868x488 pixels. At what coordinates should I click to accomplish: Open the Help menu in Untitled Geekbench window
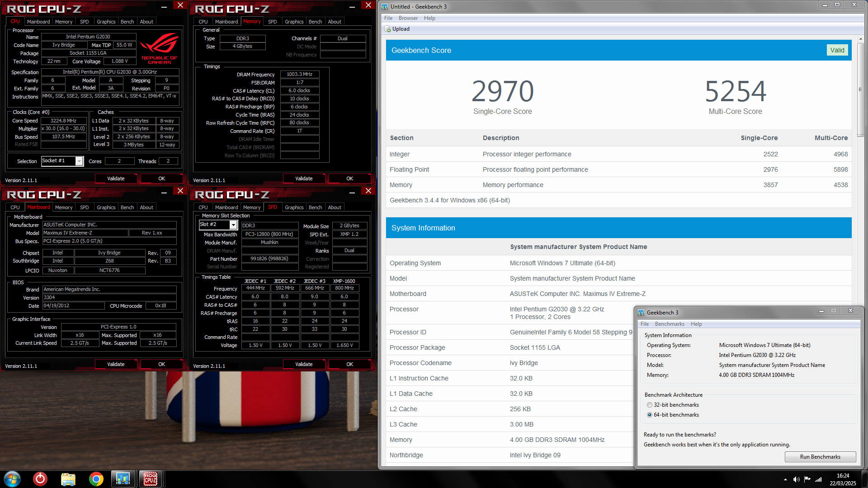tap(429, 18)
